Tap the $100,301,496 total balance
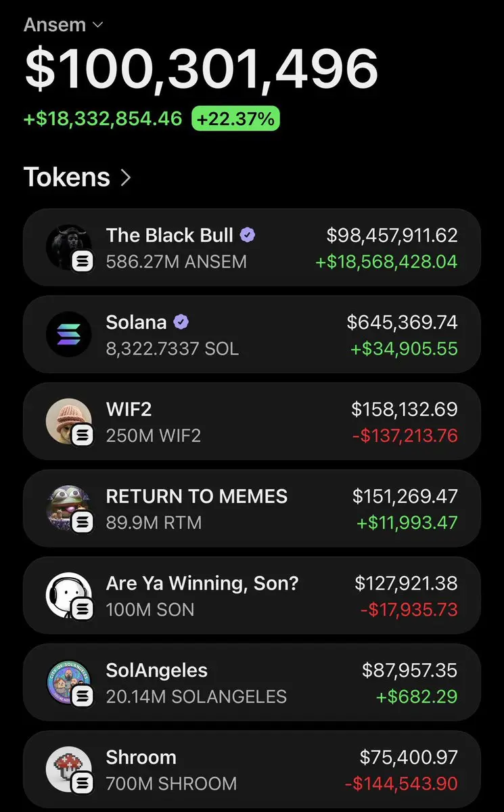The height and width of the screenshot is (812, 504). pyautogui.click(x=202, y=68)
